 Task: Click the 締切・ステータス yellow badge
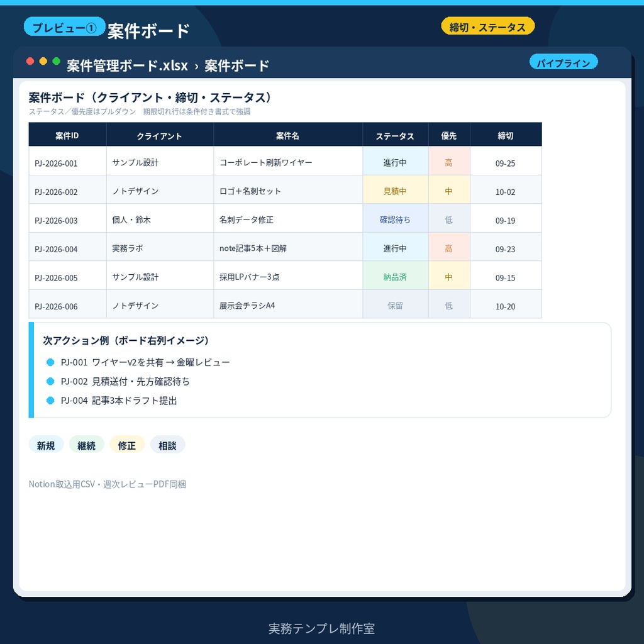pyautogui.click(x=487, y=26)
